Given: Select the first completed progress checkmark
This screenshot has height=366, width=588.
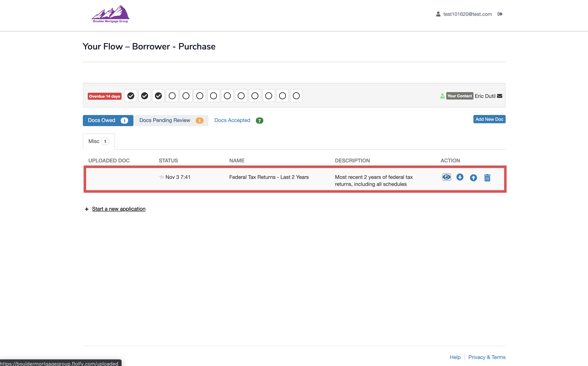Looking at the screenshot, I should tap(131, 96).
